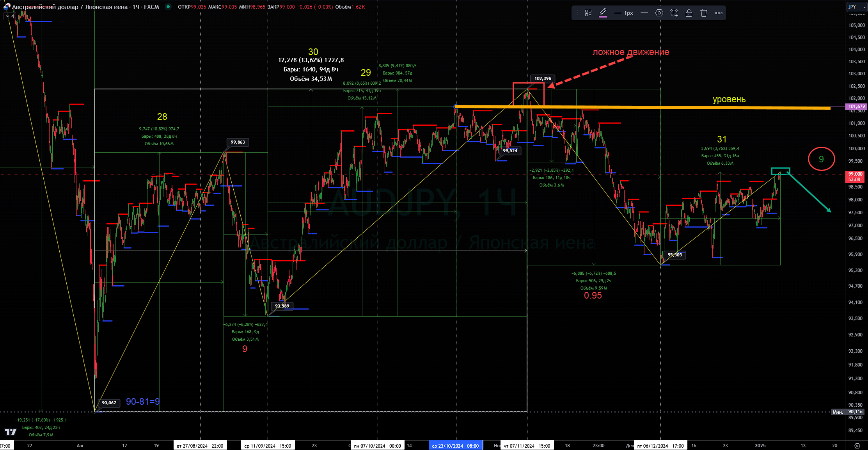Click the 95,505 price callout

coord(675,255)
